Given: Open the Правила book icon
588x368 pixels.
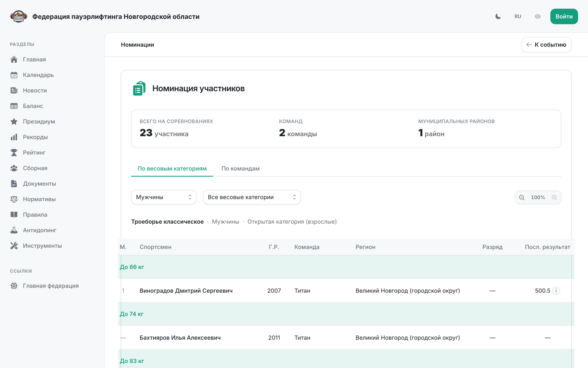Looking at the screenshot, I should [x=14, y=215].
